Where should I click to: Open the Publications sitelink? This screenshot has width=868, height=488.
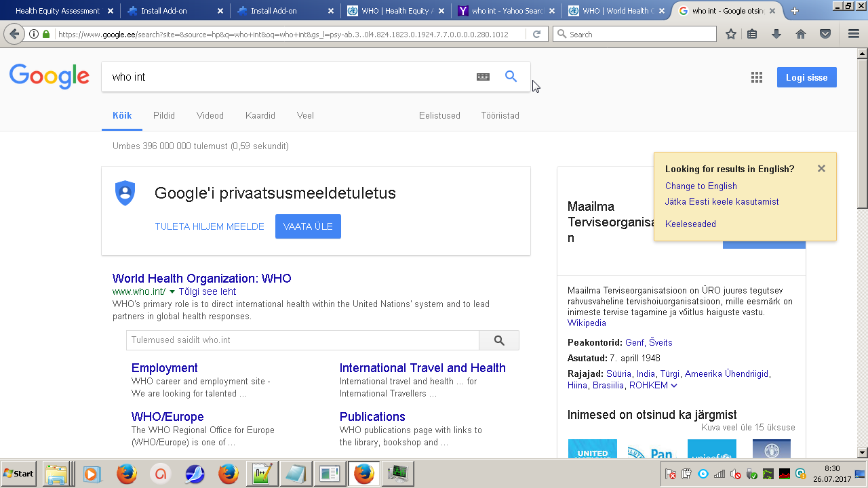click(372, 417)
